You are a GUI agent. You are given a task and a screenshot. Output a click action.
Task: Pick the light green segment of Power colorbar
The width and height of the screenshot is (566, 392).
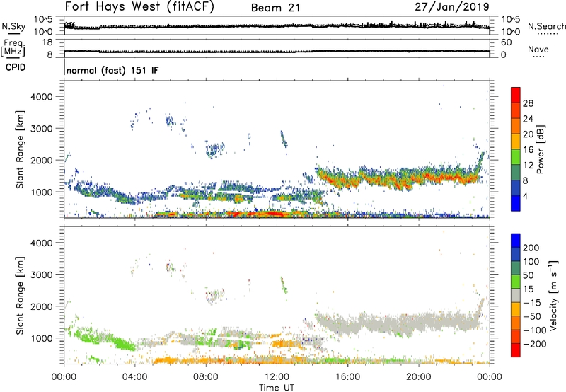pyautogui.click(x=516, y=156)
